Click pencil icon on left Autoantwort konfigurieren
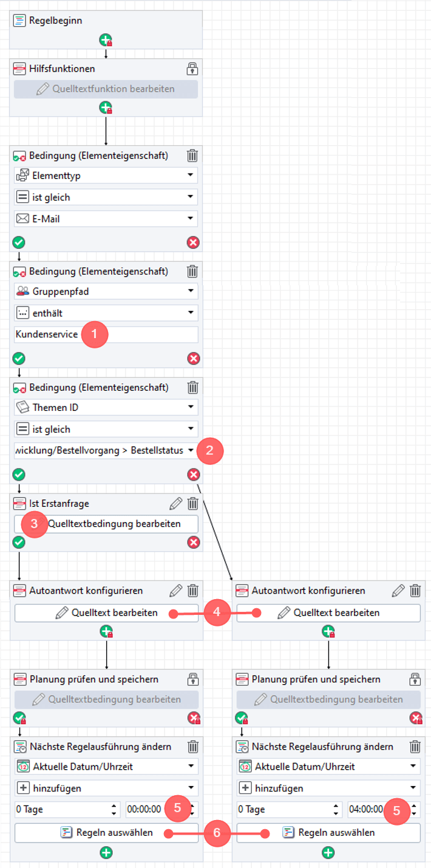 point(175,590)
